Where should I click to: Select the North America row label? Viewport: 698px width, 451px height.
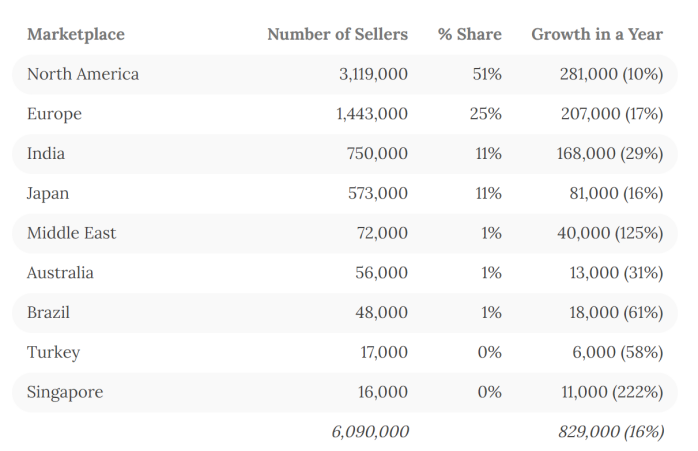tap(83, 74)
